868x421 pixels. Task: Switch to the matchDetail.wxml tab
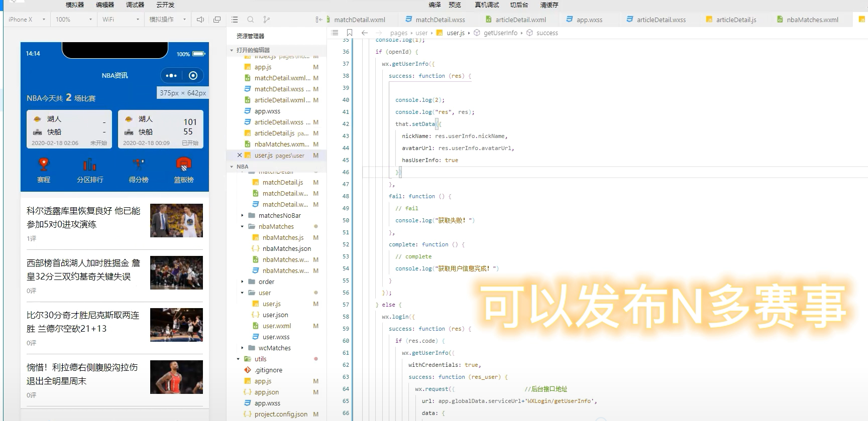(x=359, y=20)
